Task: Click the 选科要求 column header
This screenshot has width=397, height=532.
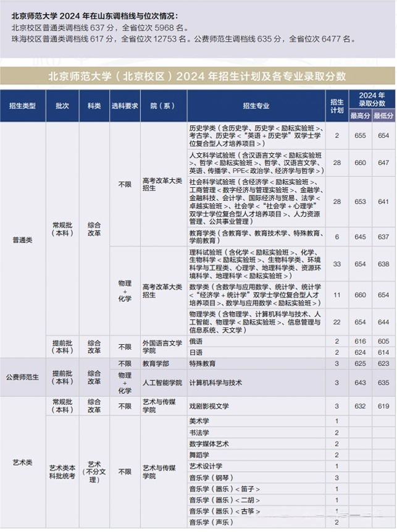Action: [x=125, y=106]
